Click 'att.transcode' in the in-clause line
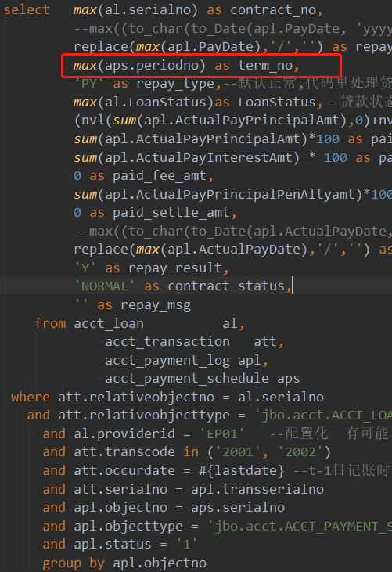Screen dimensions: 392x572 (x=124, y=452)
